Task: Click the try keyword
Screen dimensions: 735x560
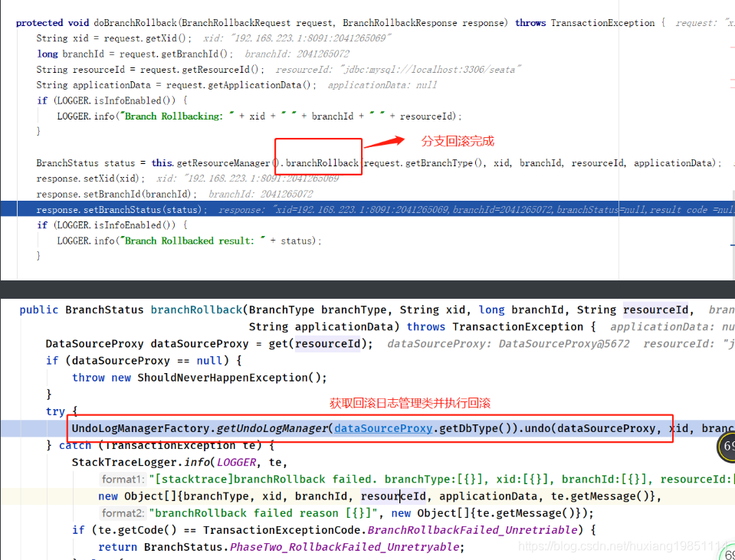Action: (x=55, y=411)
